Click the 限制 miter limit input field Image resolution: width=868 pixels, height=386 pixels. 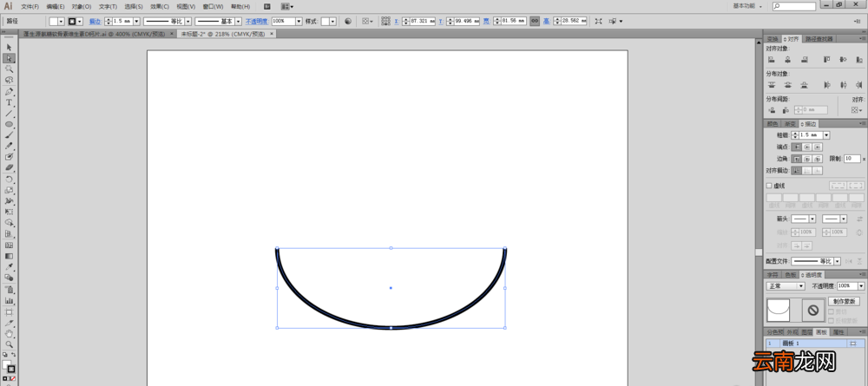point(852,159)
